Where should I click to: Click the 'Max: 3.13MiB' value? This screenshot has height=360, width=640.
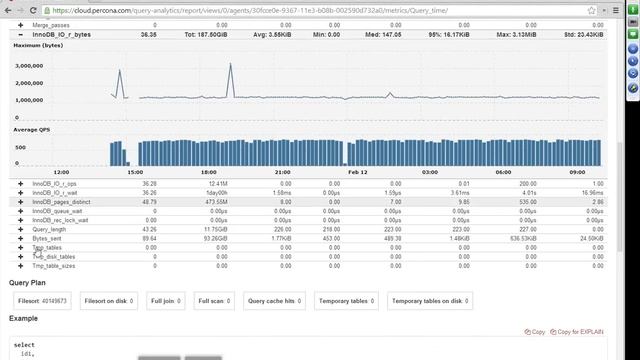(x=516, y=35)
